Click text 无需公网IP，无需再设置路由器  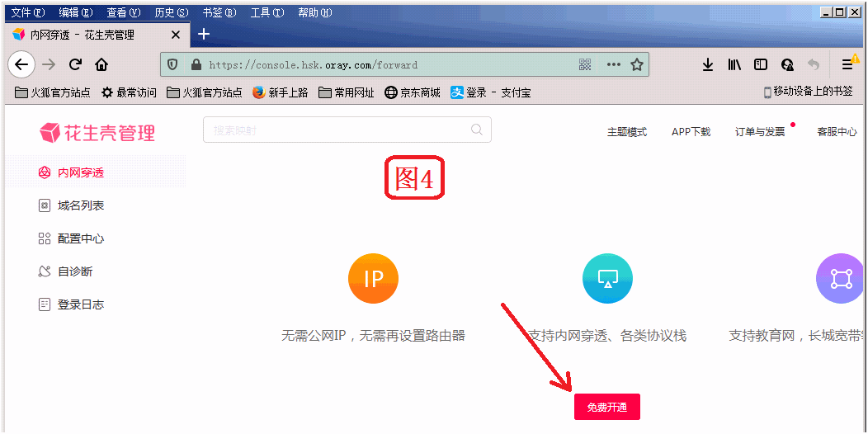[x=373, y=336]
